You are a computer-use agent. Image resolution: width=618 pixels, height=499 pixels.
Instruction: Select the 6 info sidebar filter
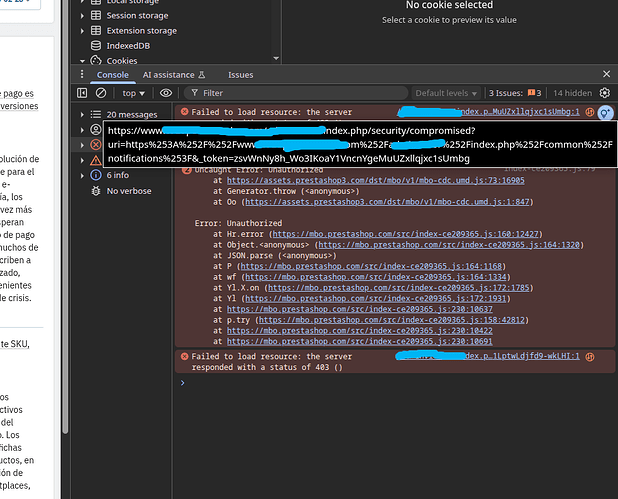click(x=117, y=175)
